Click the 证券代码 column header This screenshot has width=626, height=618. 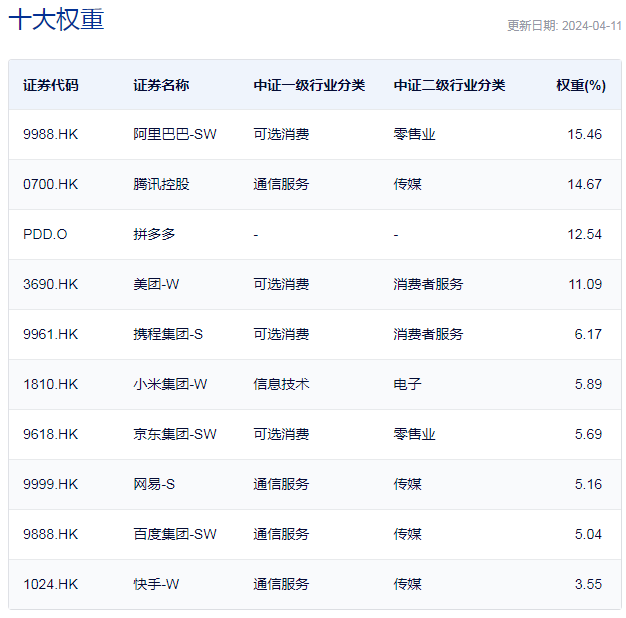[51, 85]
